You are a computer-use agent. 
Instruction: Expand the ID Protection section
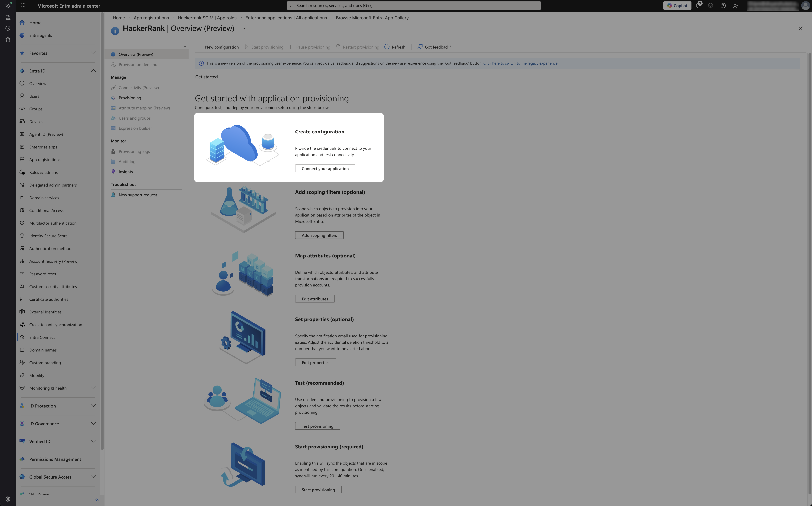93,406
